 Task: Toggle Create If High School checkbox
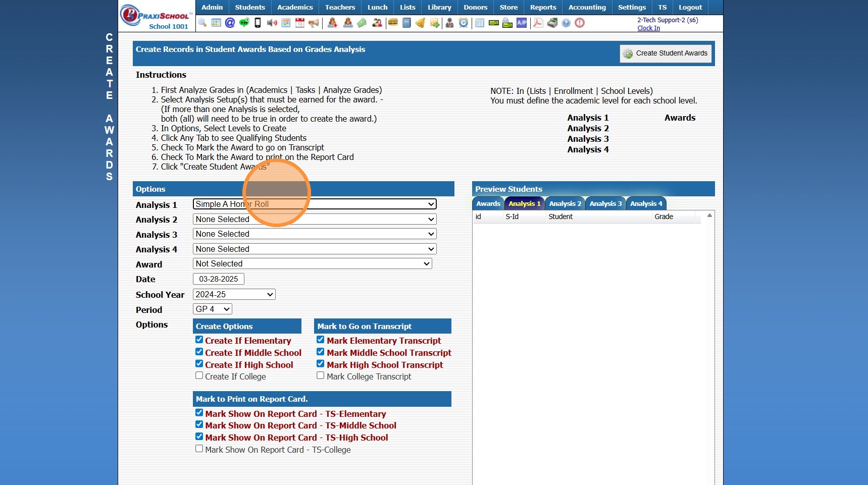pyautogui.click(x=199, y=364)
